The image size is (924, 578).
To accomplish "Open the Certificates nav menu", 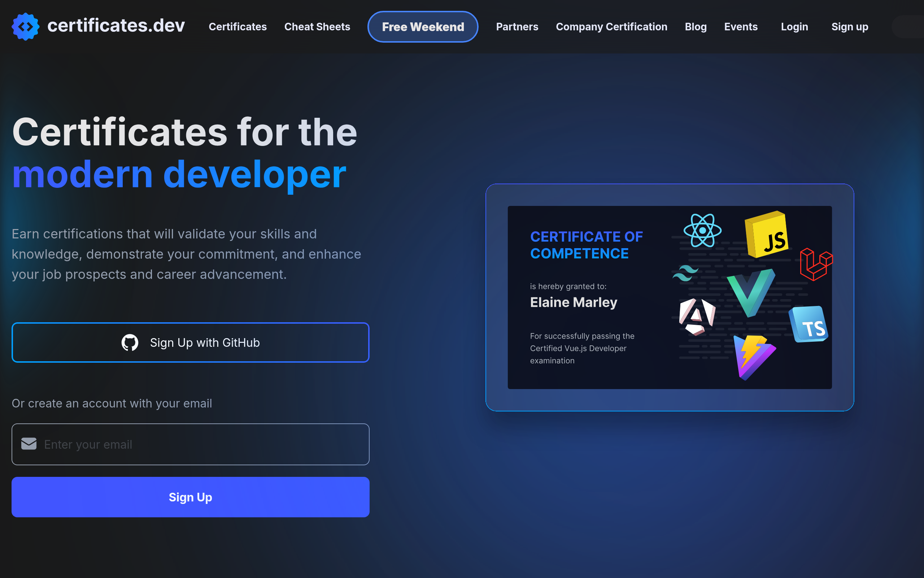I will pyautogui.click(x=237, y=27).
